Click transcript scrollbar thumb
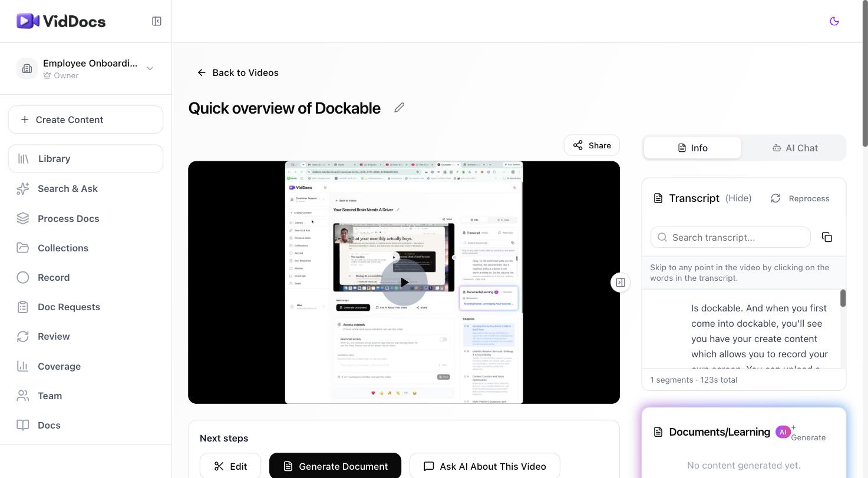Viewport: 868px width, 478px height. [x=843, y=298]
